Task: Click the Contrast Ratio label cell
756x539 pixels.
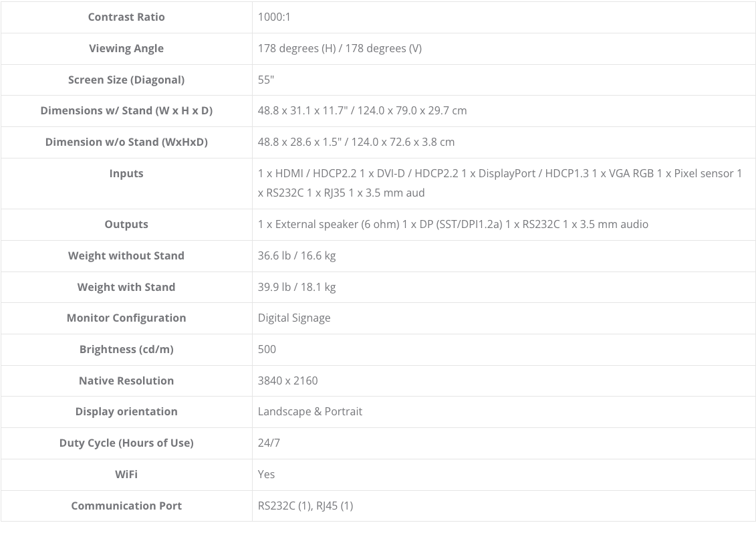Action: coord(126,17)
